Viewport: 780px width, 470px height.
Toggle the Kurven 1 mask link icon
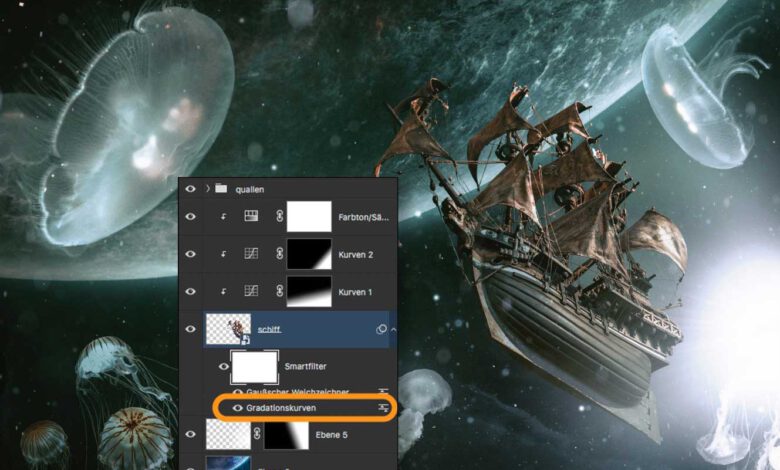280,291
